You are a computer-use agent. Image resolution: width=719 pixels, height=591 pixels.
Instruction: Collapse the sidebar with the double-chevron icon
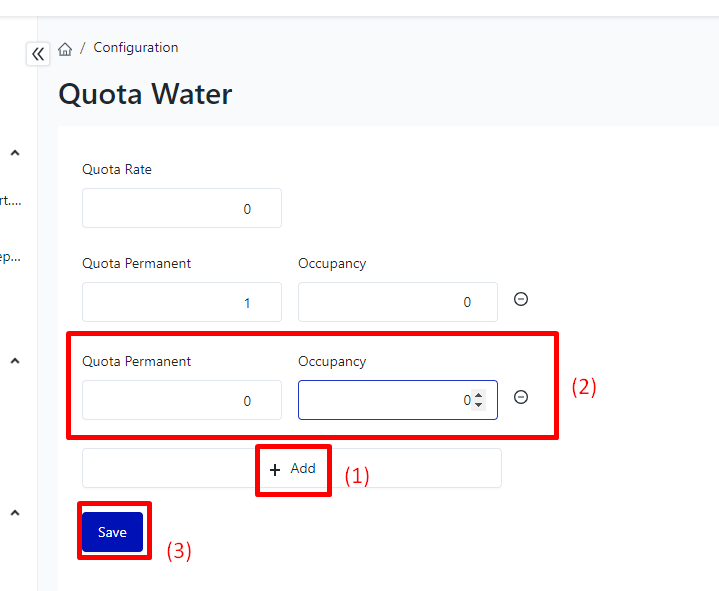coord(38,54)
